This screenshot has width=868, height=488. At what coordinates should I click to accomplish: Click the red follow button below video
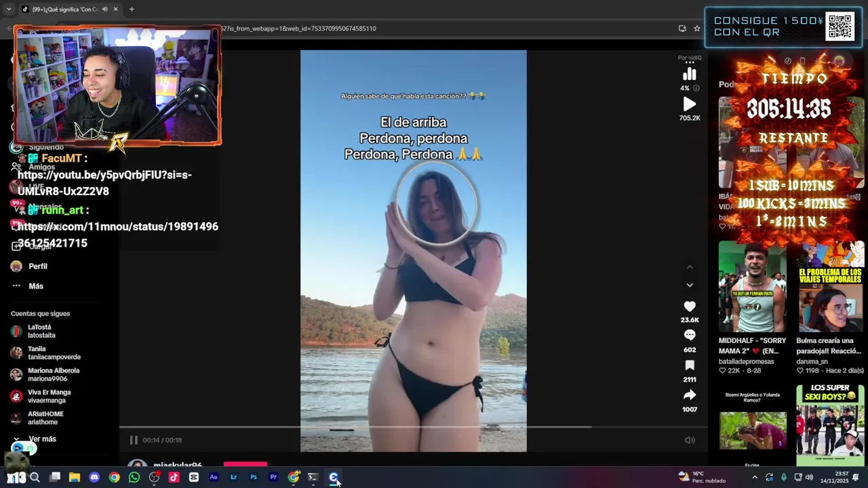click(245, 464)
